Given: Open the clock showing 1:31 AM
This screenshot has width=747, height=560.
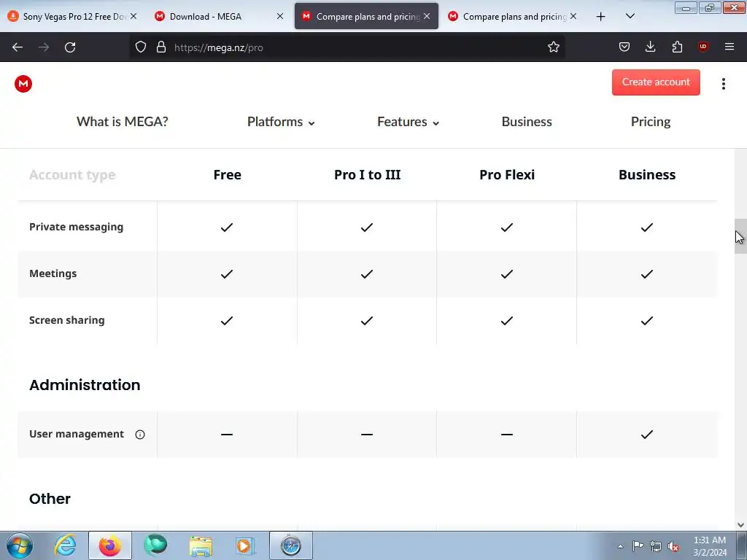Looking at the screenshot, I should pyautogui.click(x=710, y=545).
